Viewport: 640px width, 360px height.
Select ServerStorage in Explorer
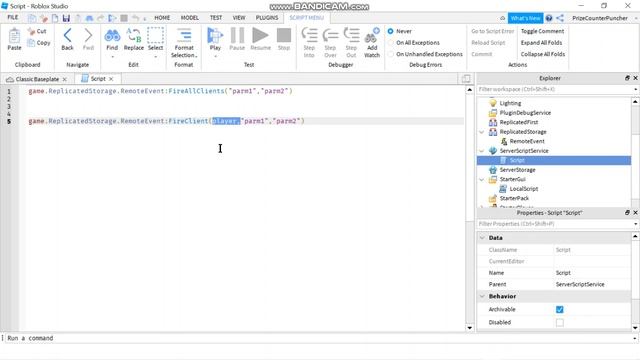(517, 170)
